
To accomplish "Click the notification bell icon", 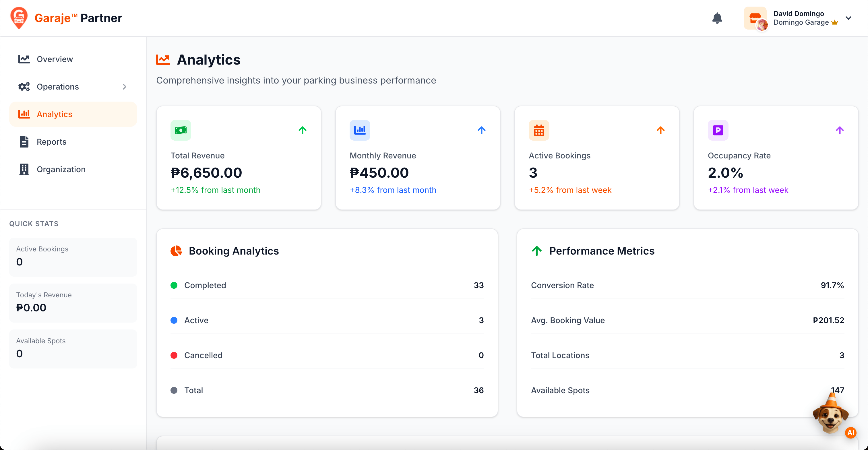I will pyautogui.click(x=717, y=18).
